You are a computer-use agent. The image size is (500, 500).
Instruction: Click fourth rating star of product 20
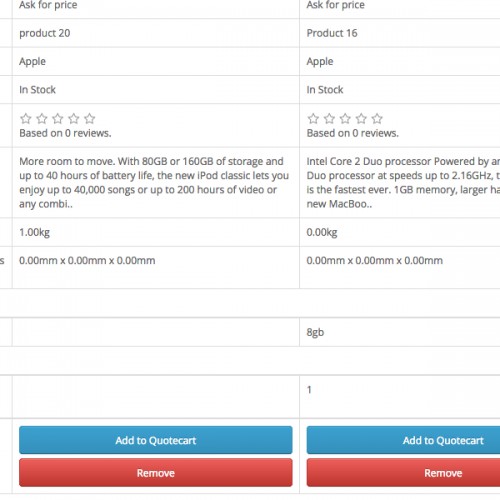click(74, 119)
